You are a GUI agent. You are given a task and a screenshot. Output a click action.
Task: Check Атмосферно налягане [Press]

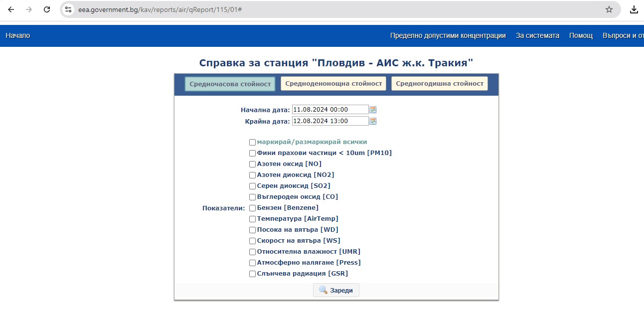click(x=252, y=263)
